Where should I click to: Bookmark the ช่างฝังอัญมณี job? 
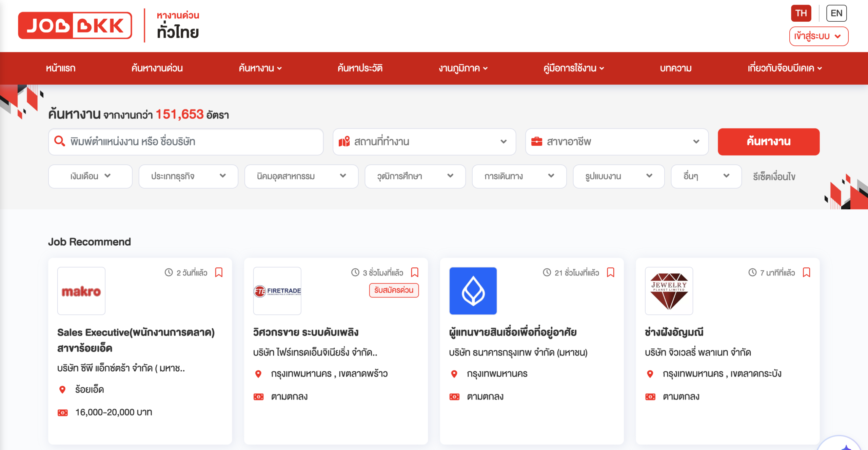807,272
